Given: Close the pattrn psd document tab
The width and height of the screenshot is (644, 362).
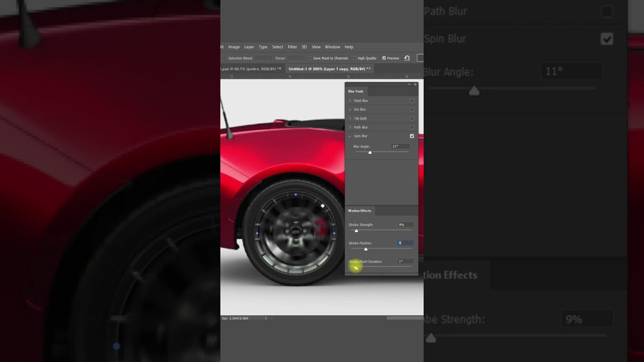Looking at the screenshot, I should point(279,68).
